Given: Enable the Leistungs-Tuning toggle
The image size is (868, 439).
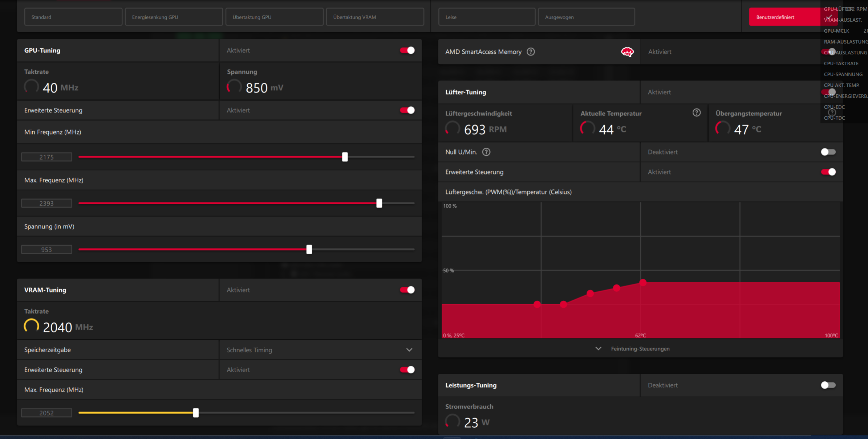Looking at the screenshot, I should tap(828, 385).
